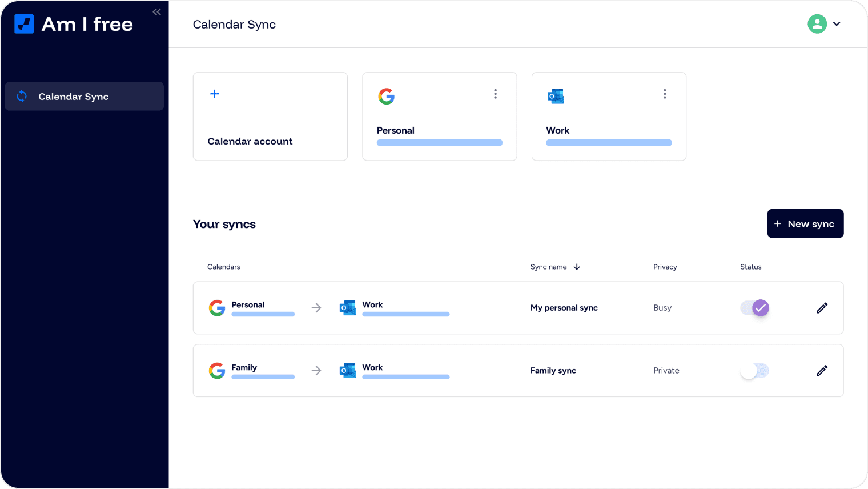868x489 pixels.
Task: Open the account dropdown next to the avatar
Action: click(x=837, y=24)
